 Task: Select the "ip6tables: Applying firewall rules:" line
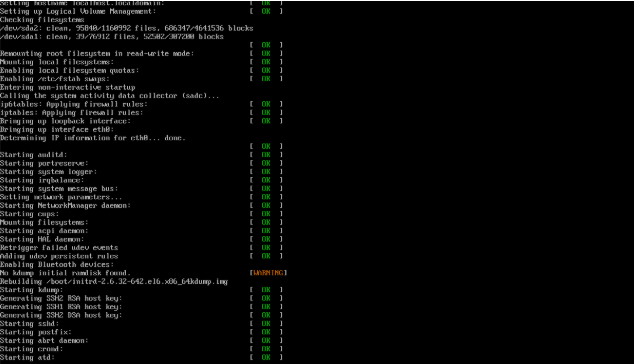coord(74,104)
